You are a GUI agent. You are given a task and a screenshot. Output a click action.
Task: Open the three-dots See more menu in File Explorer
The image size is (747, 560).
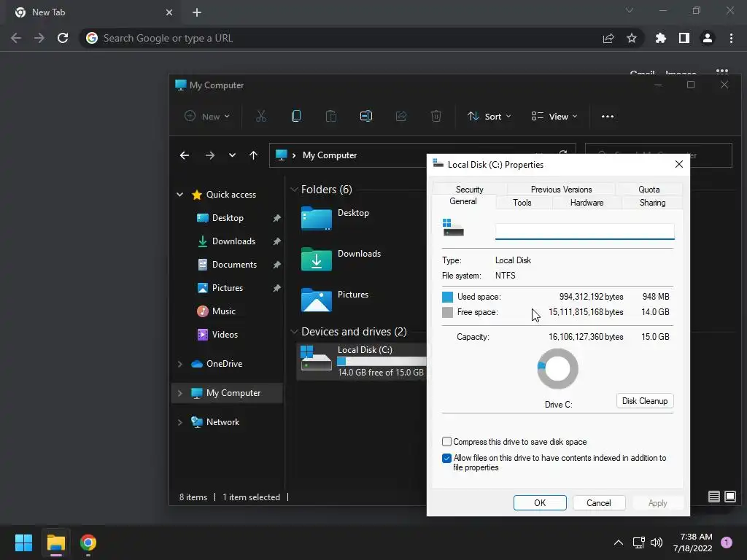click(x=608, y=116)
